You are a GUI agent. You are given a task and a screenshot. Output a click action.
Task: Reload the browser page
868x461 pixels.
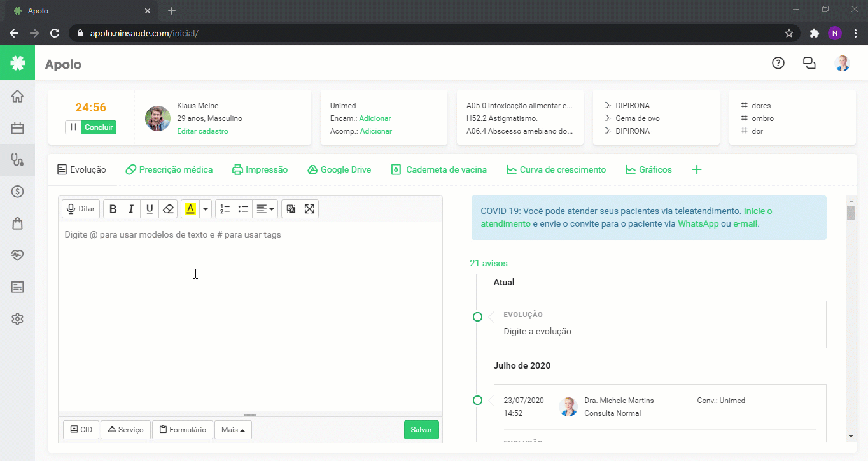click(55, 33)
